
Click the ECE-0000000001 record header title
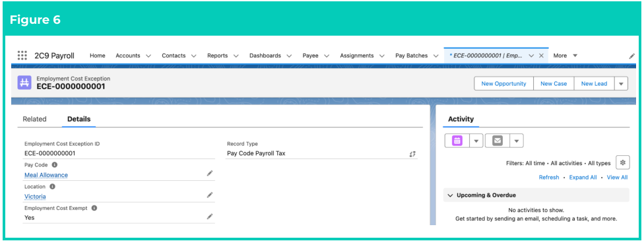71,87
